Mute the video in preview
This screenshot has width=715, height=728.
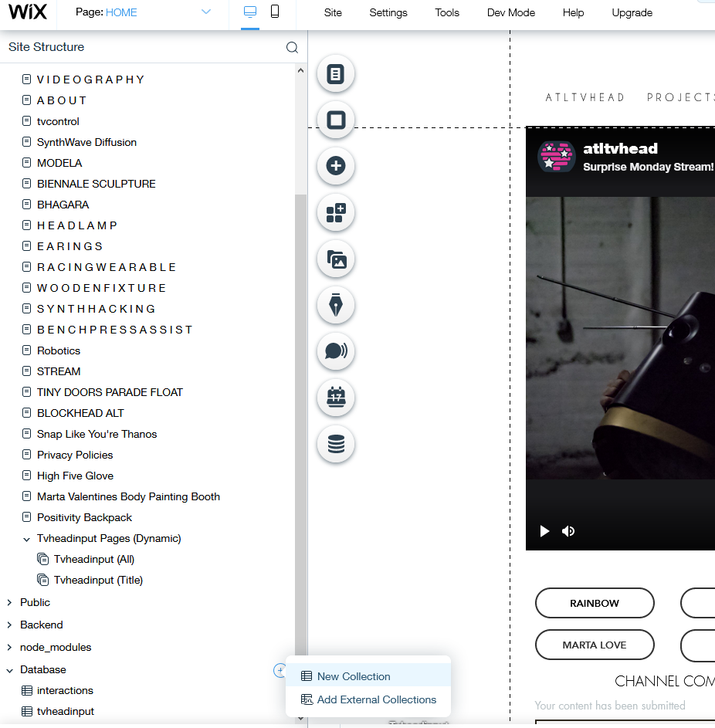point(568,531)
